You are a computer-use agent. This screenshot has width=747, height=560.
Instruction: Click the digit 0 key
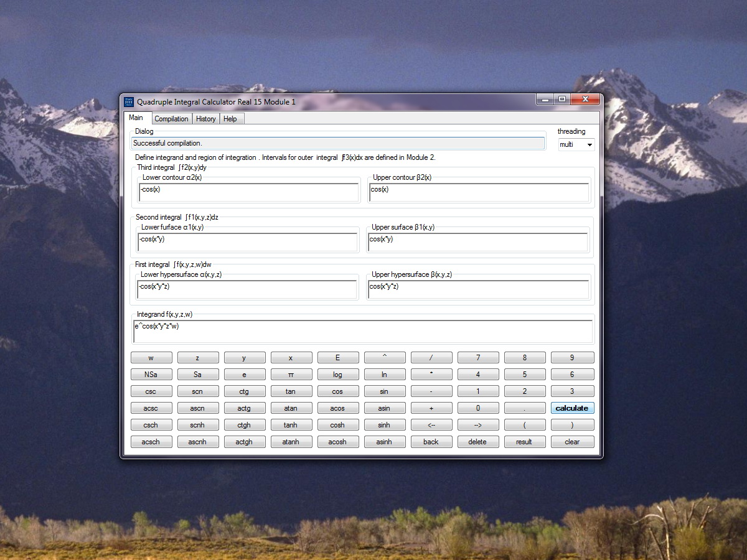[478, 408]
